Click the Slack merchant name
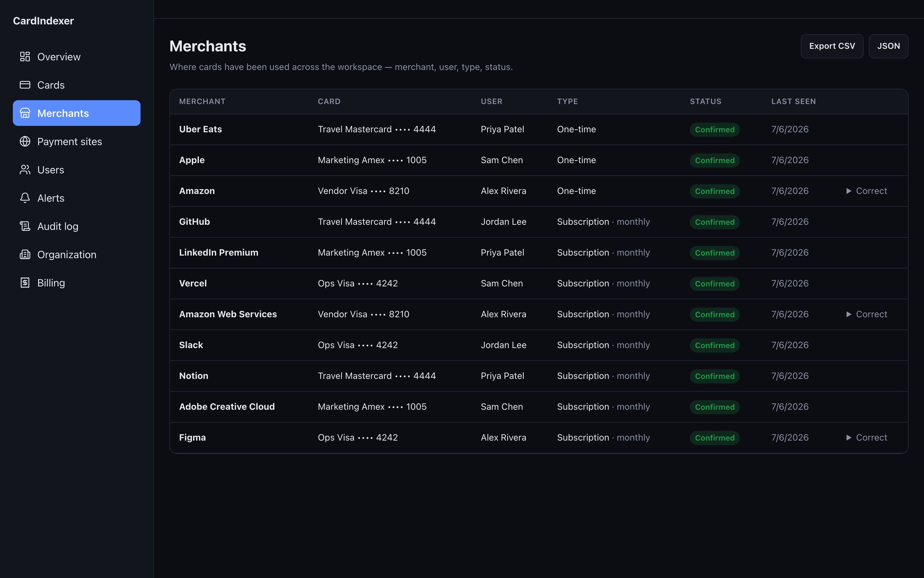 191,345
